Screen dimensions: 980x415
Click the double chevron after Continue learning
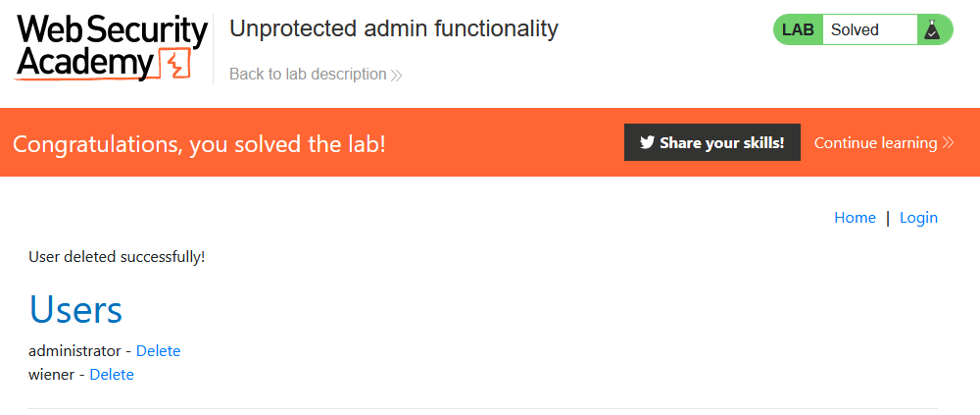[948, 143]
